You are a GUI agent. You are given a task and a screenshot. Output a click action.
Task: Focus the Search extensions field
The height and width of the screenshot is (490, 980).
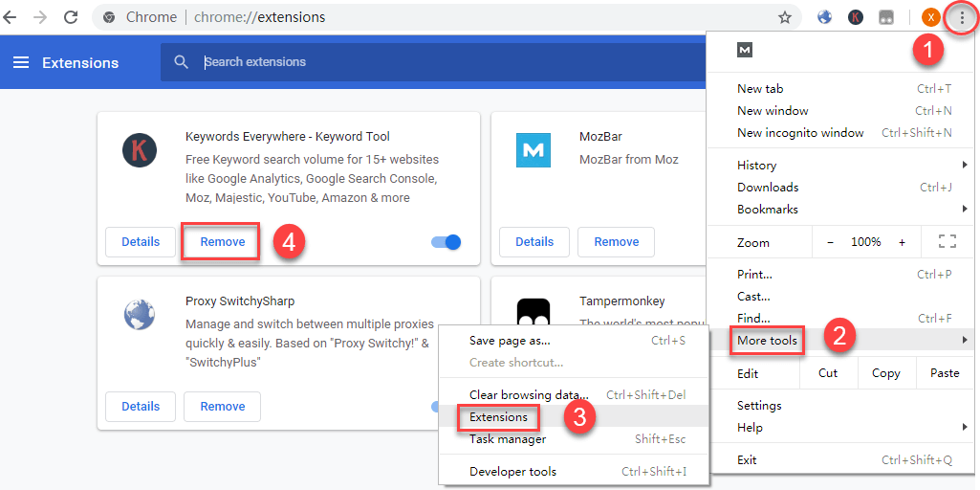(432, 62)
